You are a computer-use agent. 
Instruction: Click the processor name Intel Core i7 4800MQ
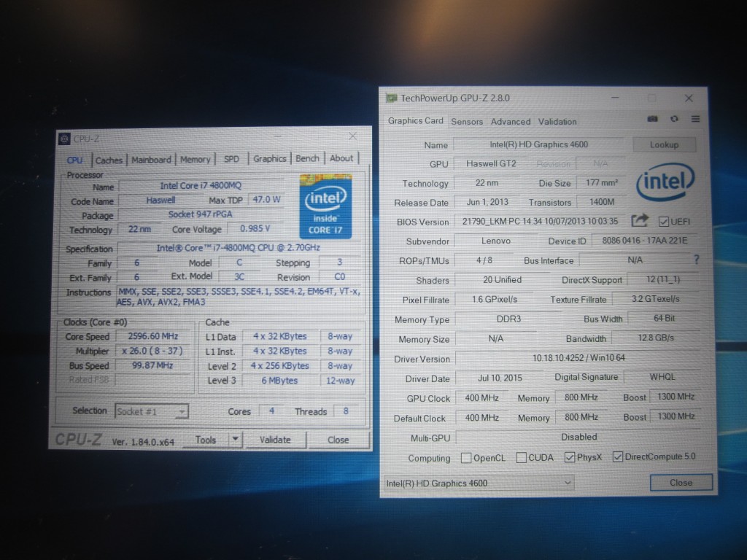point(201,186)
